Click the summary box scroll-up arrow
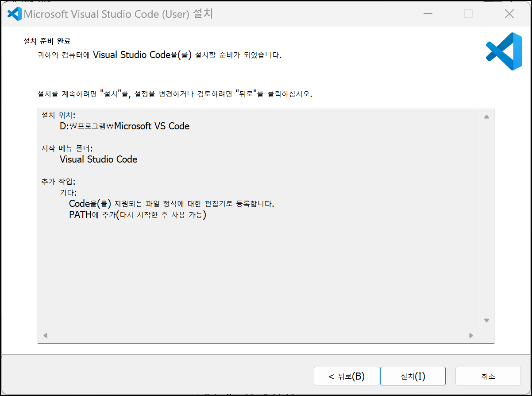532x396 pixels. click(x=486, y=117)
